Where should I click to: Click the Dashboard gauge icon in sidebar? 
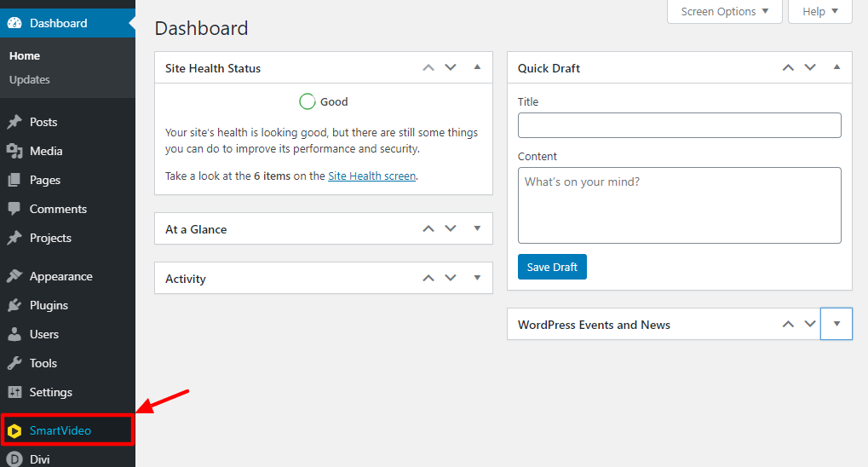[x=14, y=23]
